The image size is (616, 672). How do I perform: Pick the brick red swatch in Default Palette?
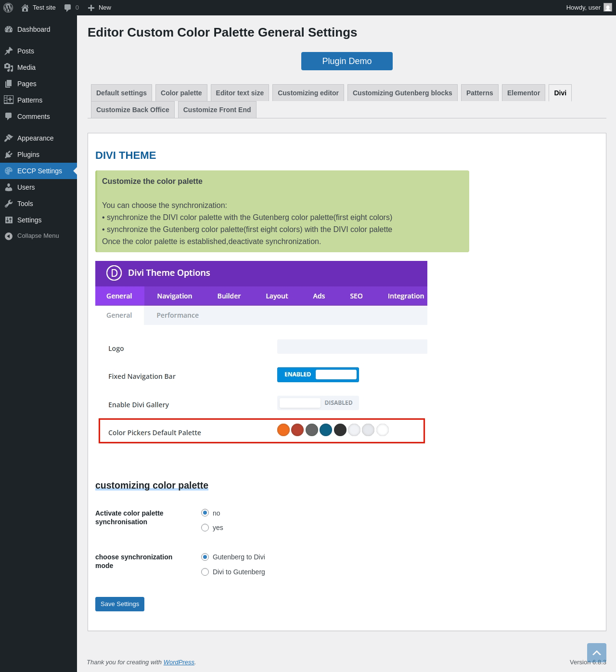click(297, 430)
